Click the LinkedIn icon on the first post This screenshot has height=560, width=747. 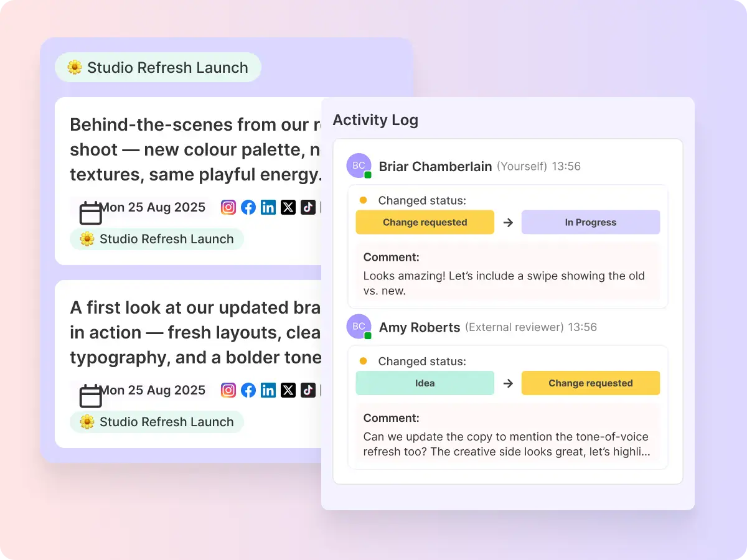click(x=268, y=207)
